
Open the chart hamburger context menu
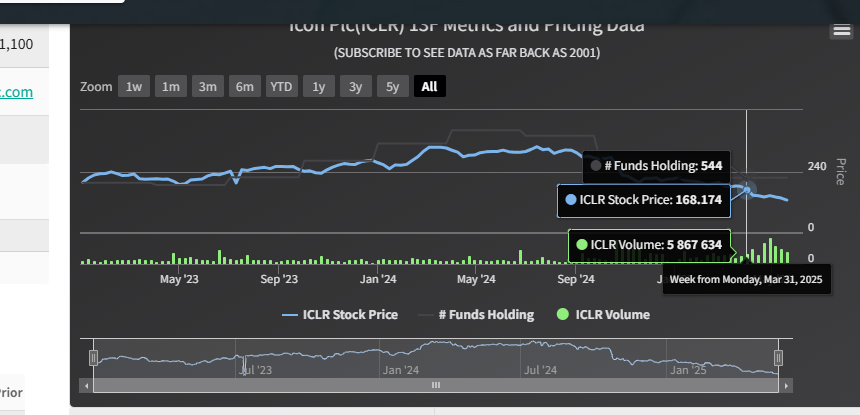(x=841, y=31)
